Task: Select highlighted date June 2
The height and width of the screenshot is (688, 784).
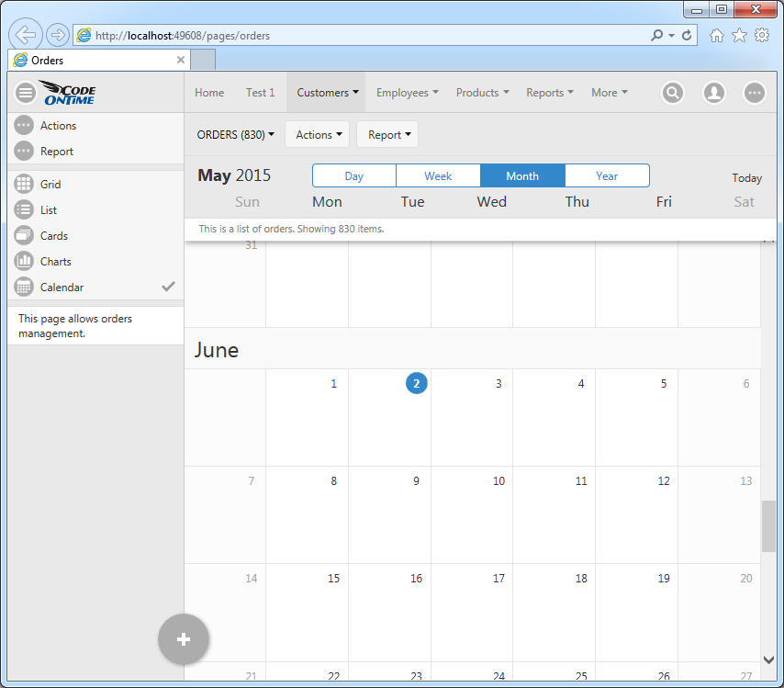Action: tap(416, 383)
